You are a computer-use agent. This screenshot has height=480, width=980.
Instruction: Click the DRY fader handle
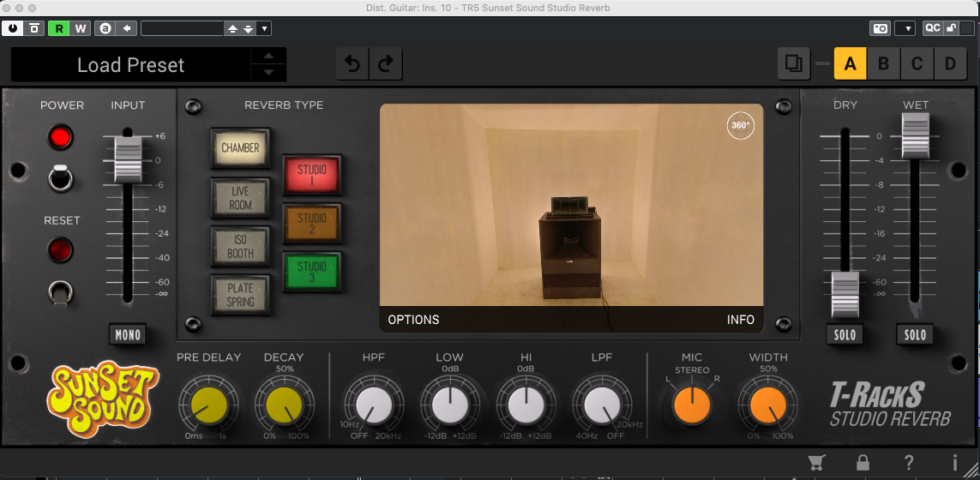click(845, 295)
